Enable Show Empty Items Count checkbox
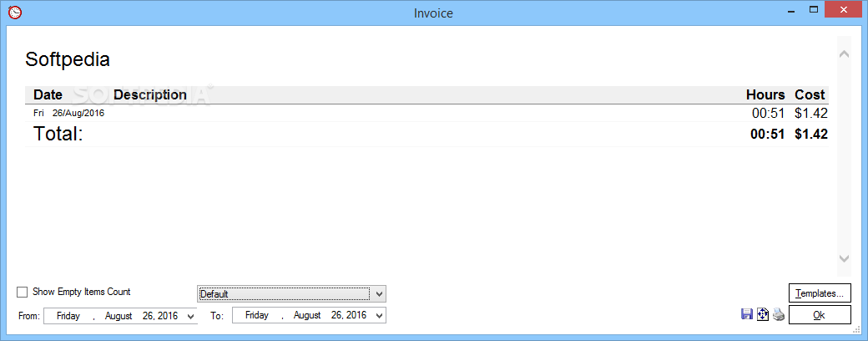 [x=23, y=292]
